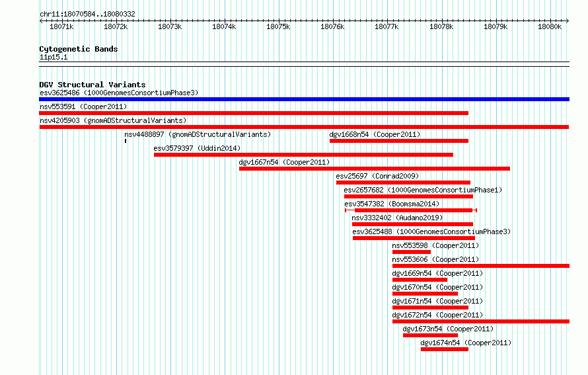This screenshot has height=375, width=588.
Task: Click the 18077k ruler tick
Action: pyautogui.click(x=386, y=26)
